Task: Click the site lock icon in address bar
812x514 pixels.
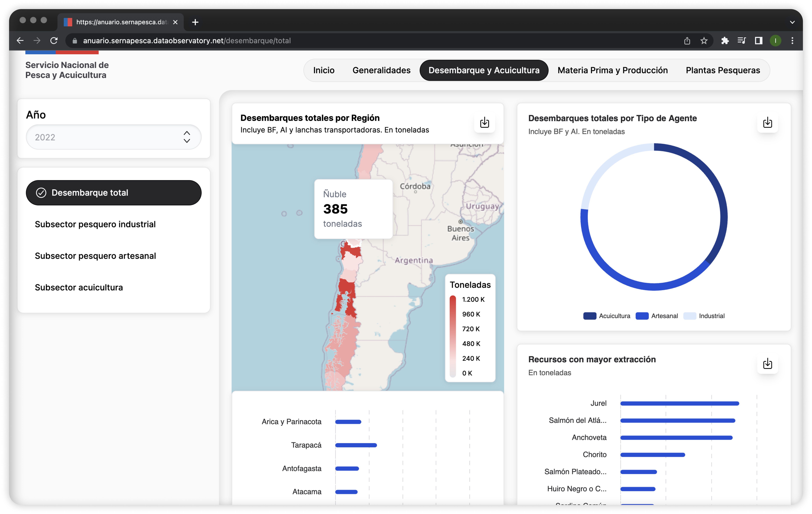Action: tap(75, 41)
